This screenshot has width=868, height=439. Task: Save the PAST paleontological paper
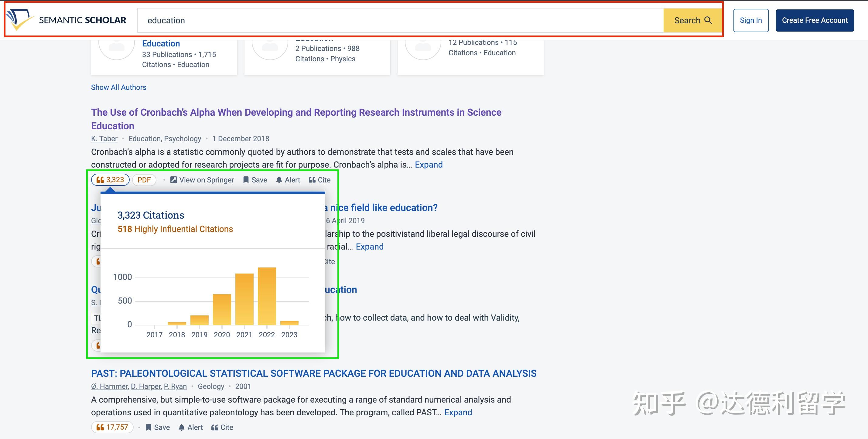point(157,427)
